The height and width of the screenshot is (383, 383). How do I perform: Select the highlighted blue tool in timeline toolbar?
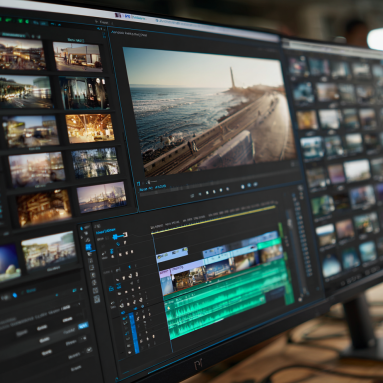88,247
